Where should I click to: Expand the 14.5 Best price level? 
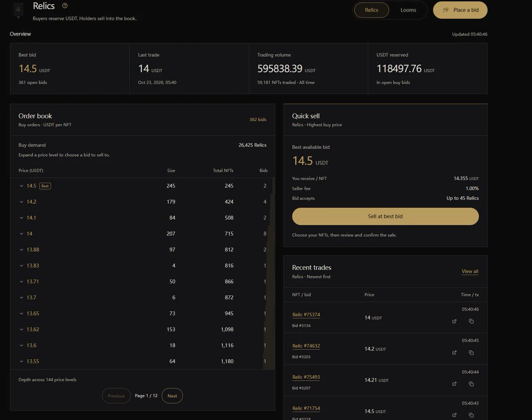coord(142,186)
